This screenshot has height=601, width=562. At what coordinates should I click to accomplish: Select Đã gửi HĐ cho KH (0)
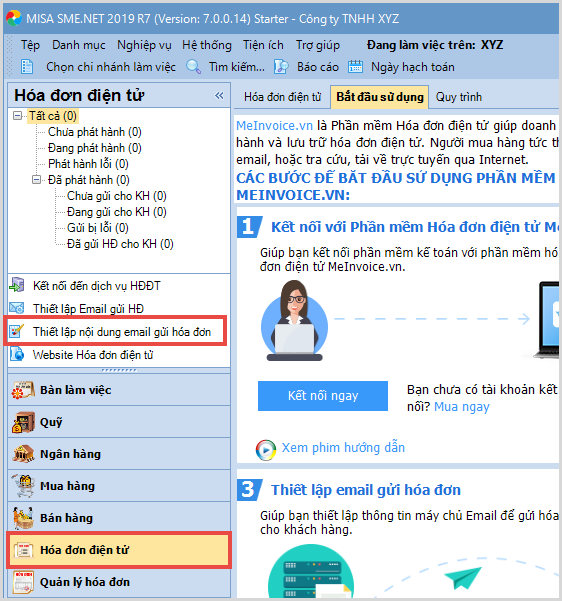click(x=120, y=244)
